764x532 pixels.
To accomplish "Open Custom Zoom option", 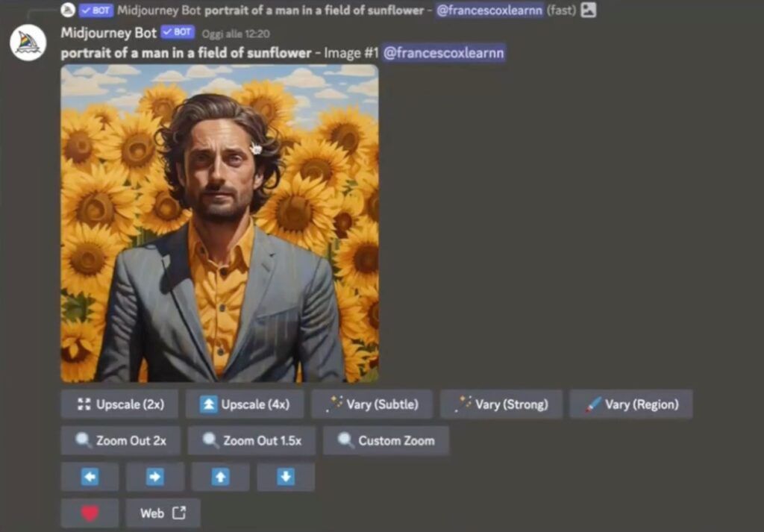I will (386, 440).
